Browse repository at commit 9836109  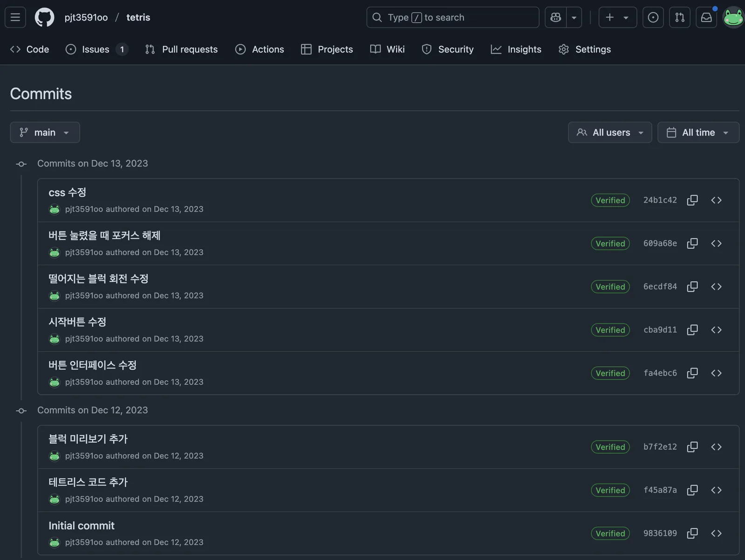point(716,533)
